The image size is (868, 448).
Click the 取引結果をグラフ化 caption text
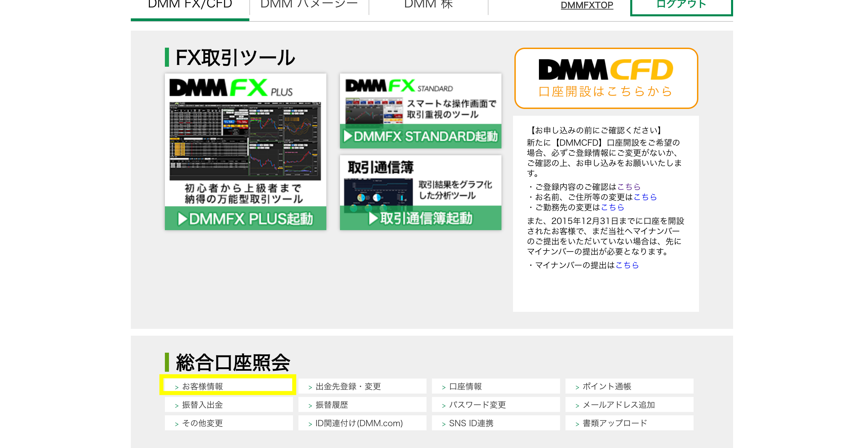pos(455,185)
